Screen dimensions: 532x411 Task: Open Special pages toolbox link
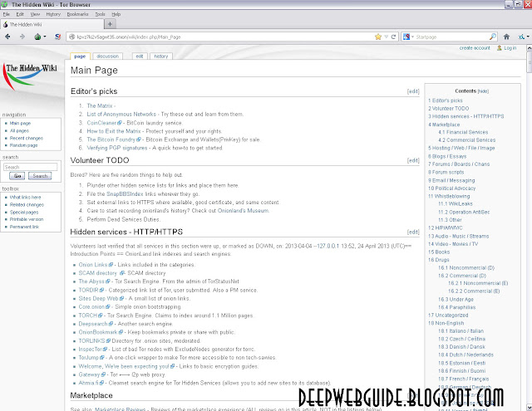[24, 212]
